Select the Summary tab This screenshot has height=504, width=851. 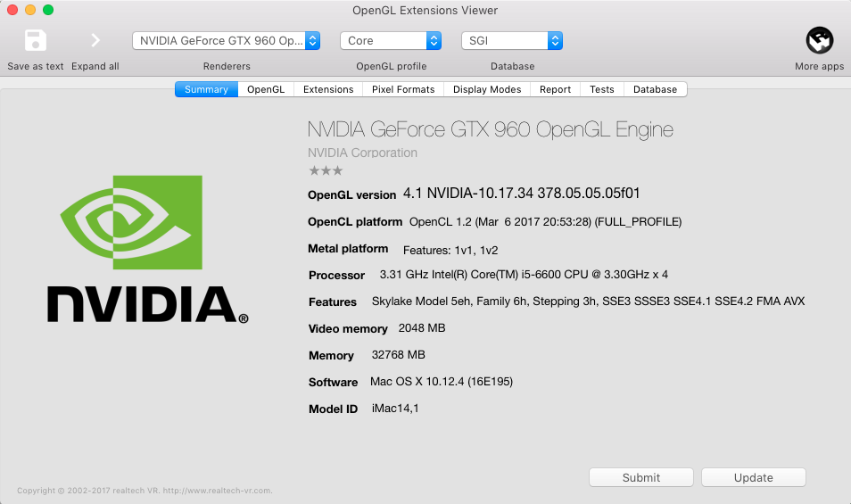point(206,89)
